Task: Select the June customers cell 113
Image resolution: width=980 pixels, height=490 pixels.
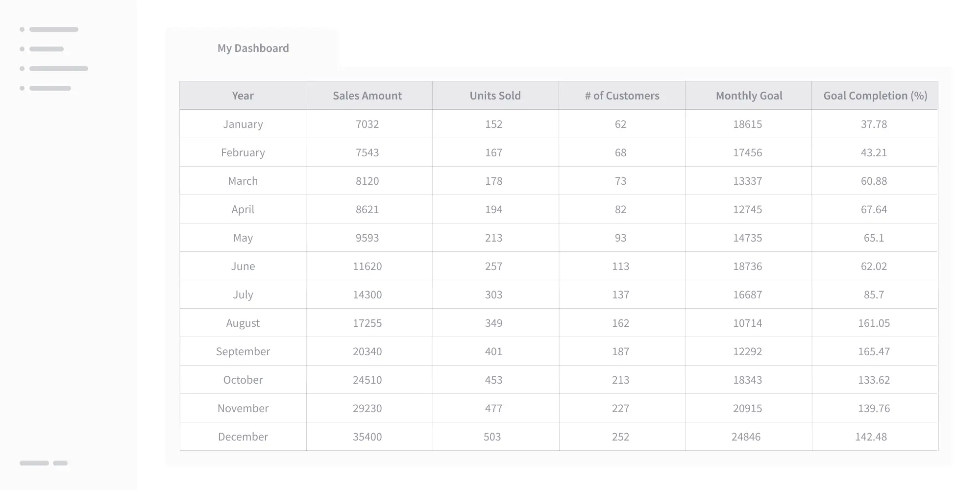Action: (620, 266)
